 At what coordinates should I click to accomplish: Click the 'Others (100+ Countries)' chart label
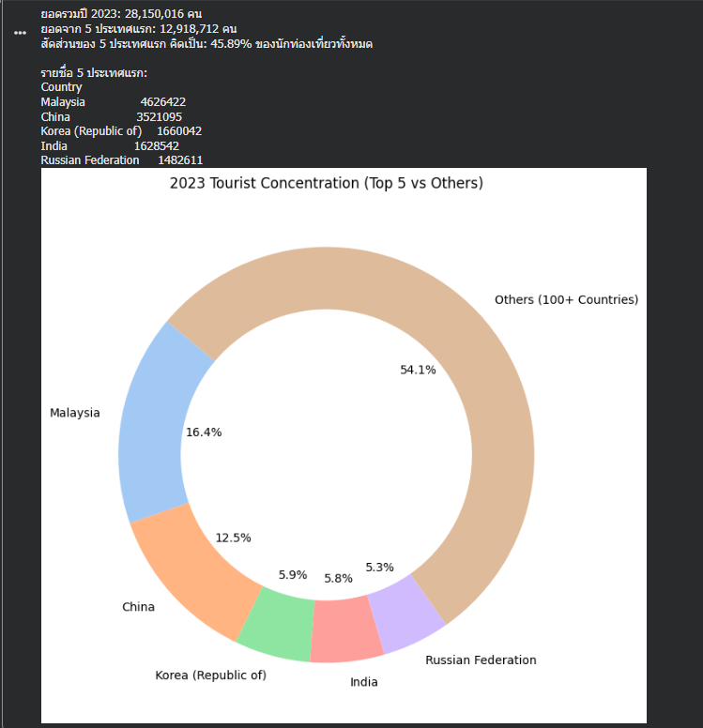566,300
